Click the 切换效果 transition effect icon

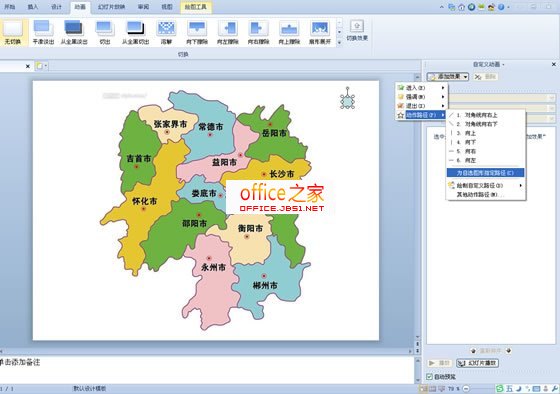point(357,30)
